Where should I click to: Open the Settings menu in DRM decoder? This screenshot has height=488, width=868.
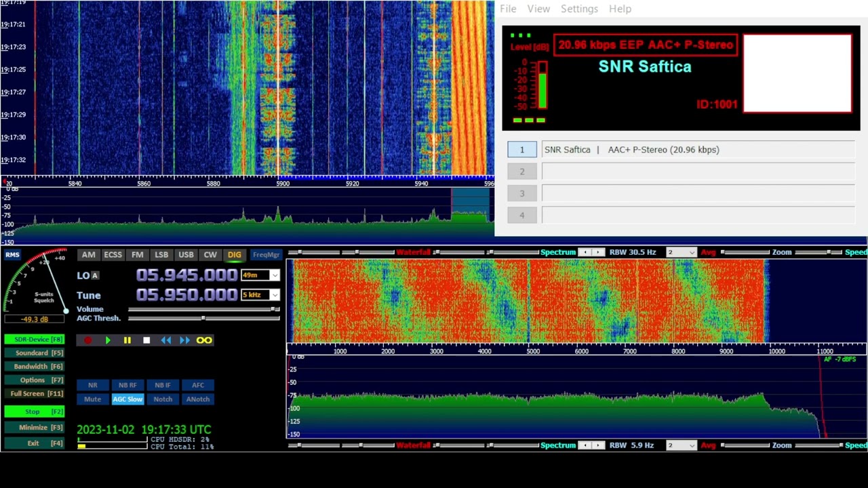point(579,9)
